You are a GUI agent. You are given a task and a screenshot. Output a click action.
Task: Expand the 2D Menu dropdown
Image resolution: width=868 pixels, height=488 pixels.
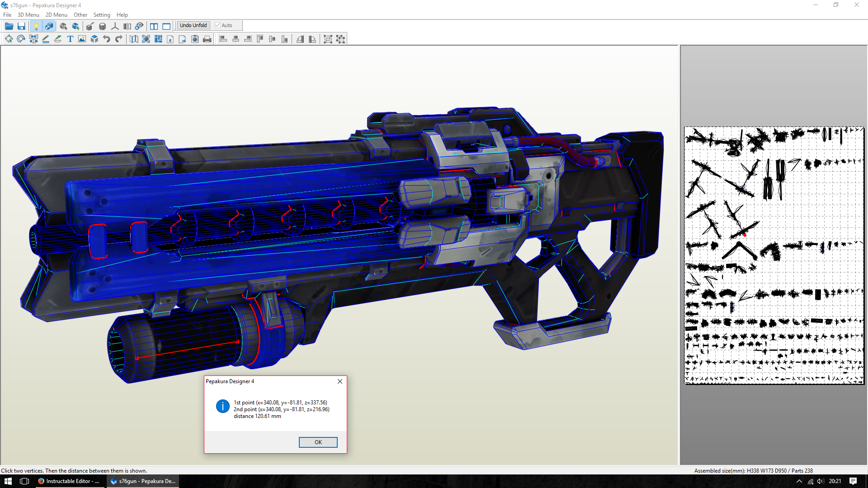point(56,14)
